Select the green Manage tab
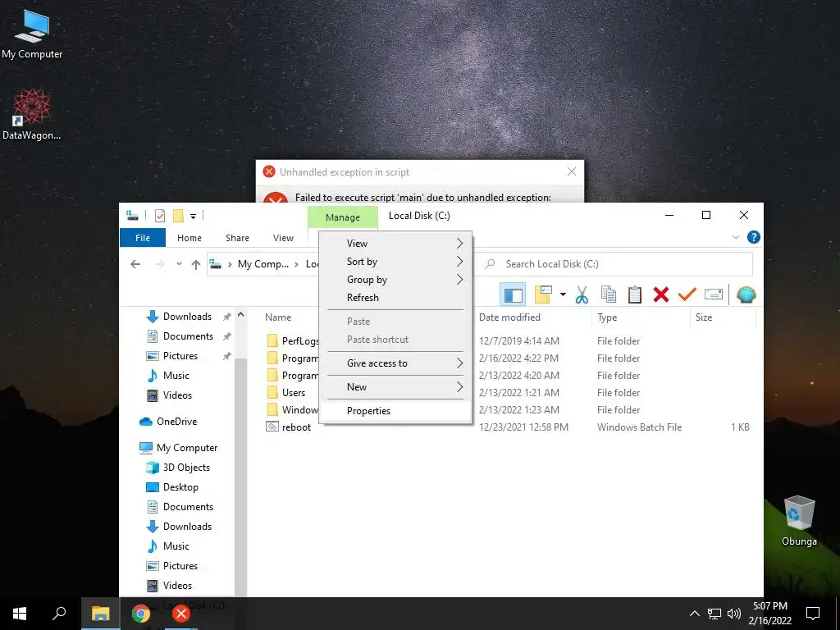The image size is (840, 630). [342, 217]
